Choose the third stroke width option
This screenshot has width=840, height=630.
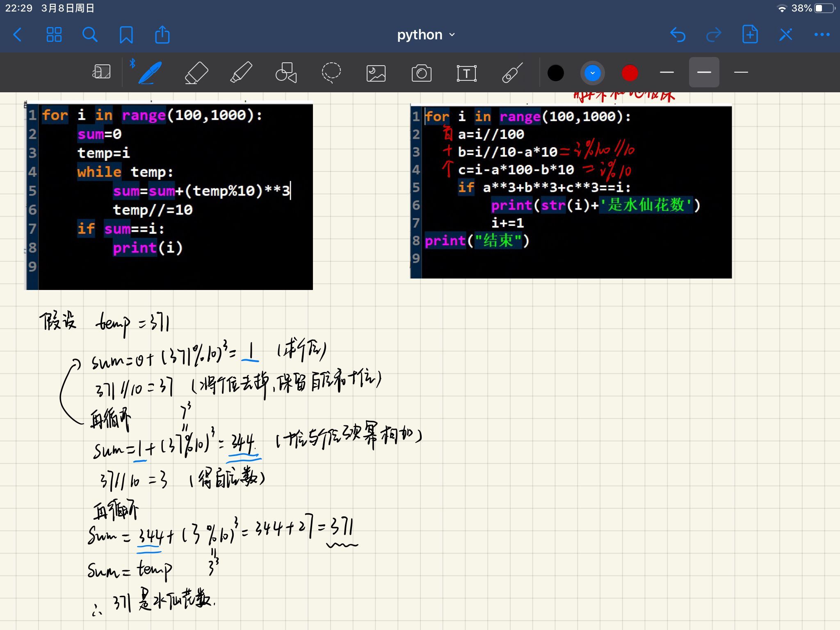click(741, 72)
